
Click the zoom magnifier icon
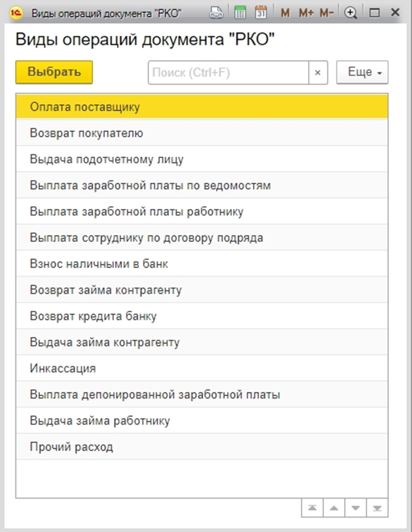point(351,13)
